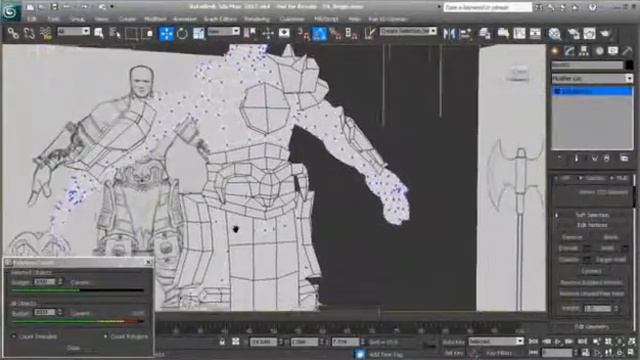
Task: Activate the Select and Scale tool
Action: (x=199, y=33)
